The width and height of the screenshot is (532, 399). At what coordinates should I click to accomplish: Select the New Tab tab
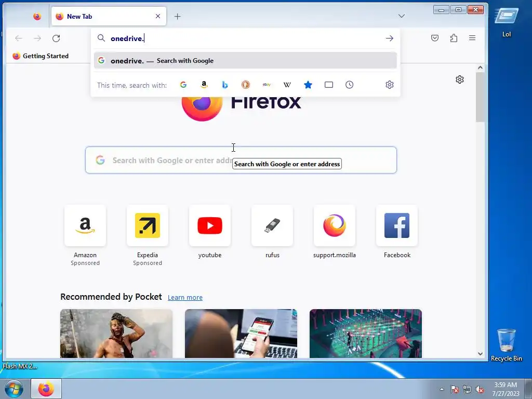(109, 16)
